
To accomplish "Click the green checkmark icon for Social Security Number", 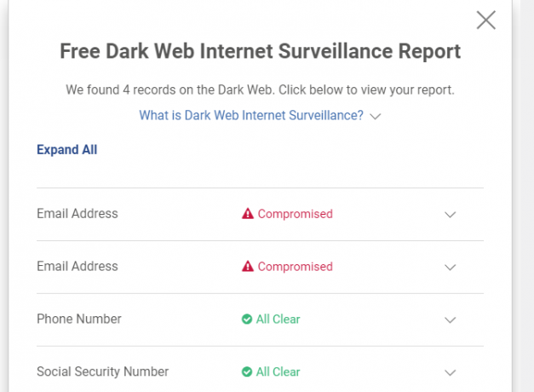I will click(x=247, y=372).
